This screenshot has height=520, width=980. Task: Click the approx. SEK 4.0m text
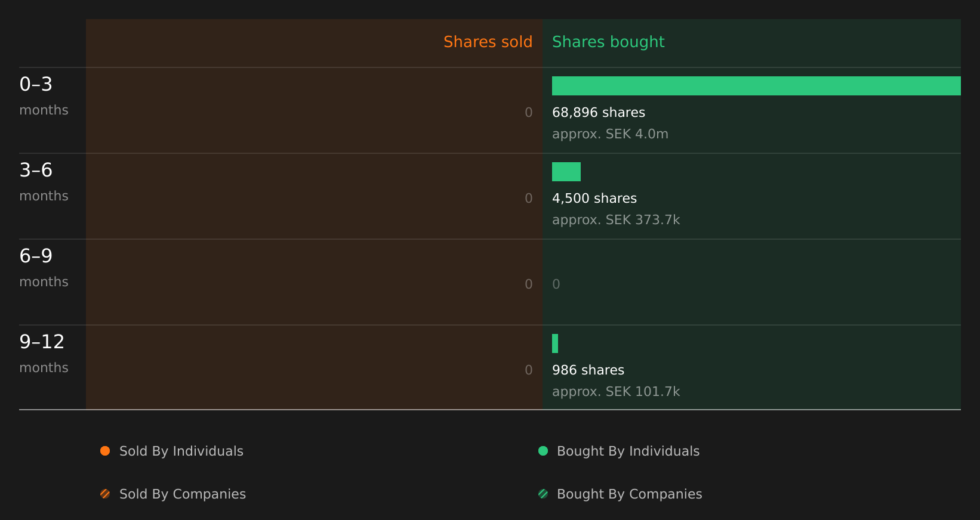coord(610,134)
